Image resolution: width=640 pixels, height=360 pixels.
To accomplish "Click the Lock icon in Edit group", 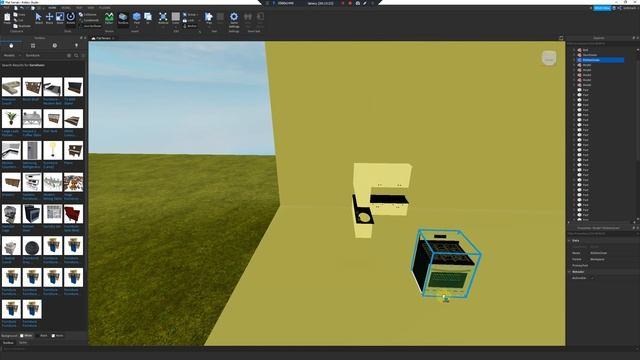I will pyautogui.click(x=185, y=20).
